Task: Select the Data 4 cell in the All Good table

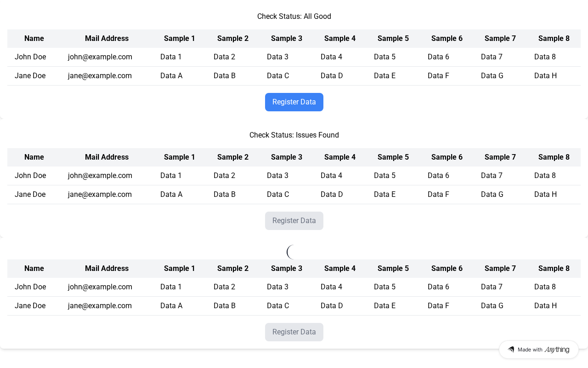Action: [x=331, y=57]
